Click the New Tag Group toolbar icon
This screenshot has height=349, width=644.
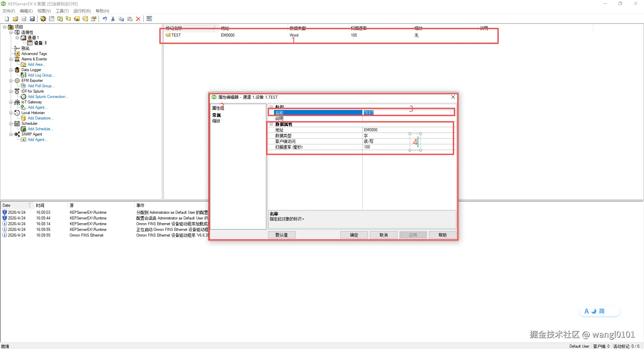point(60,19)
